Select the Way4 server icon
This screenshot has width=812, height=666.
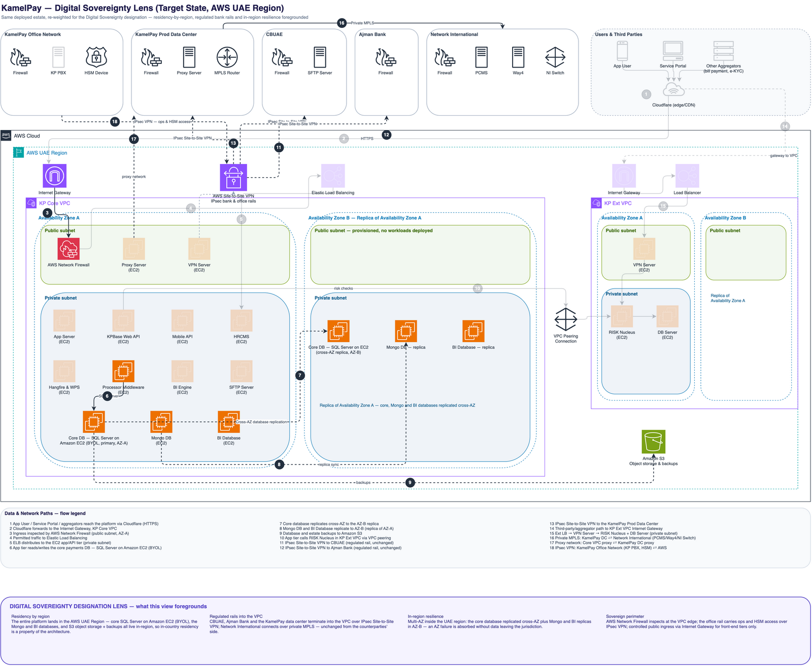tap(518, 57)
